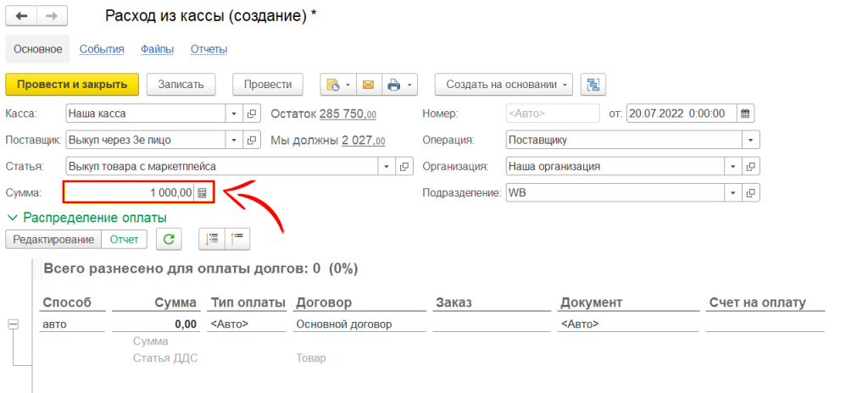This screenshot has height=393, width=868.
Task: Switch to the События tab
Action: point(102,49)
